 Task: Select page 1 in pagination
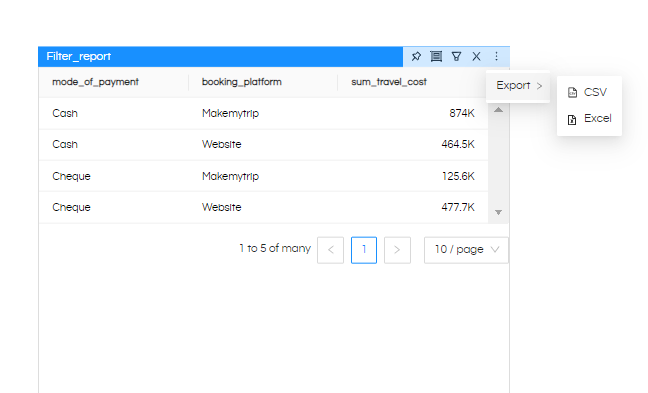pyautogui.click(x=364, y=250)
